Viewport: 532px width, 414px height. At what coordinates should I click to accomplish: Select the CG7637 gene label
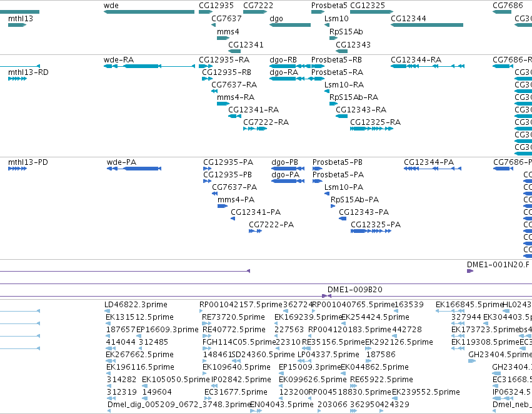(x=226, y=18)
